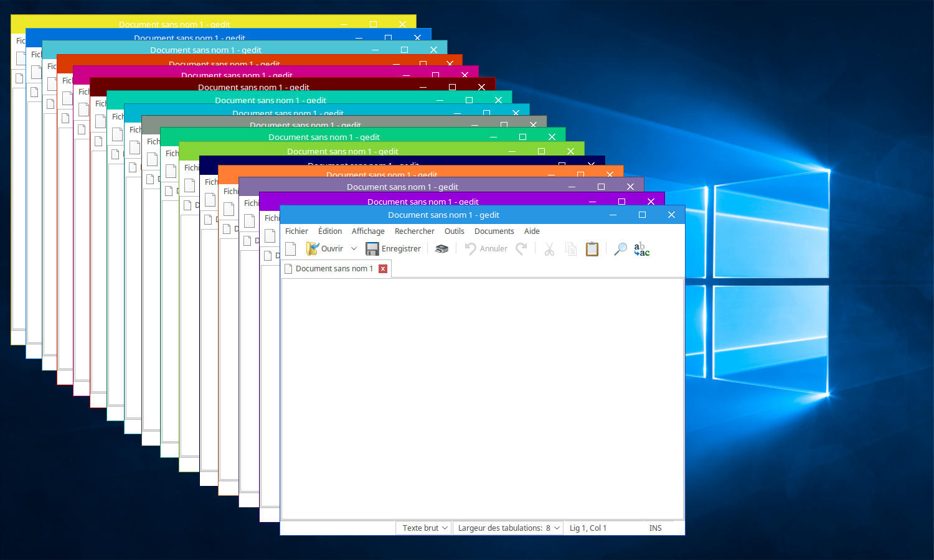This screenshot has width=934, height=560.
Task: Open the Largeur des tabulations dropdown
Action: (508, 528)
